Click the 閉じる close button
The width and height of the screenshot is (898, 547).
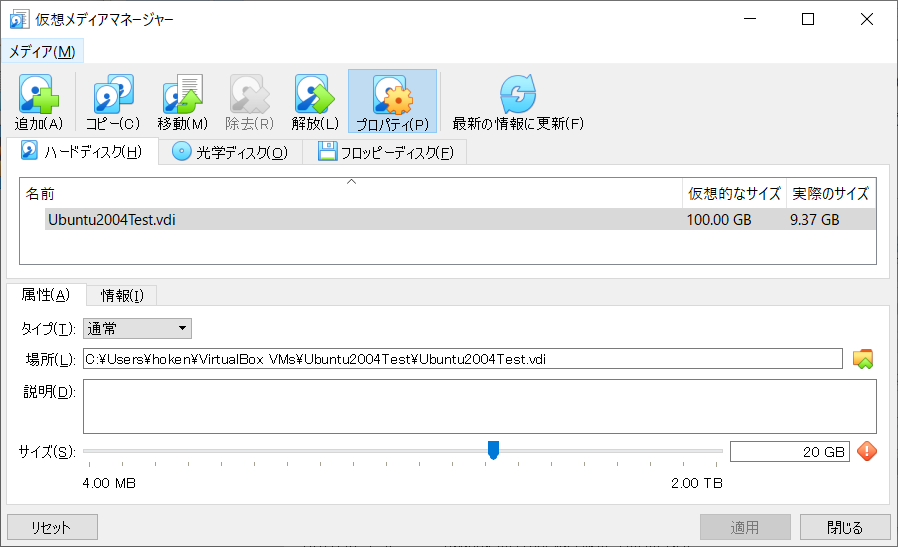coord(845,527)
